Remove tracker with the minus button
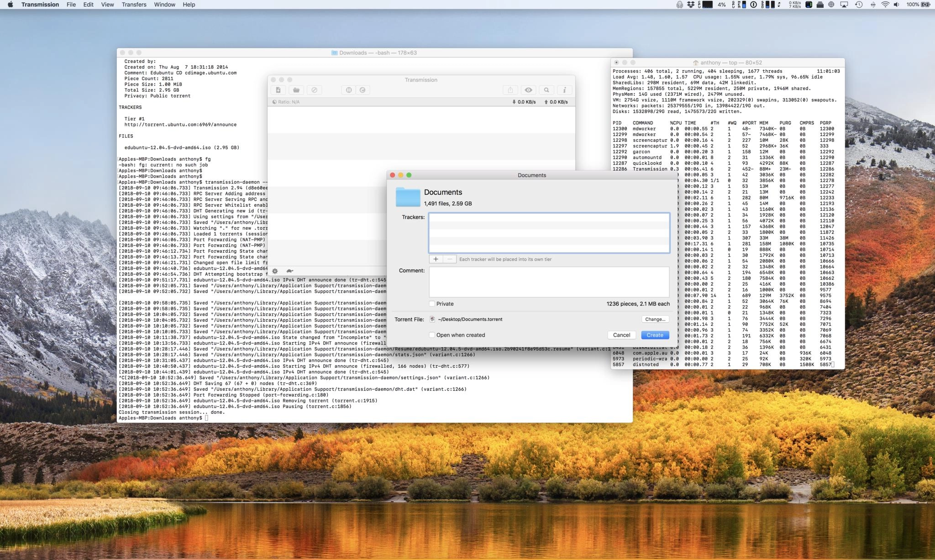This screenshot has width=935, height=560. click(x=449, y=259)
